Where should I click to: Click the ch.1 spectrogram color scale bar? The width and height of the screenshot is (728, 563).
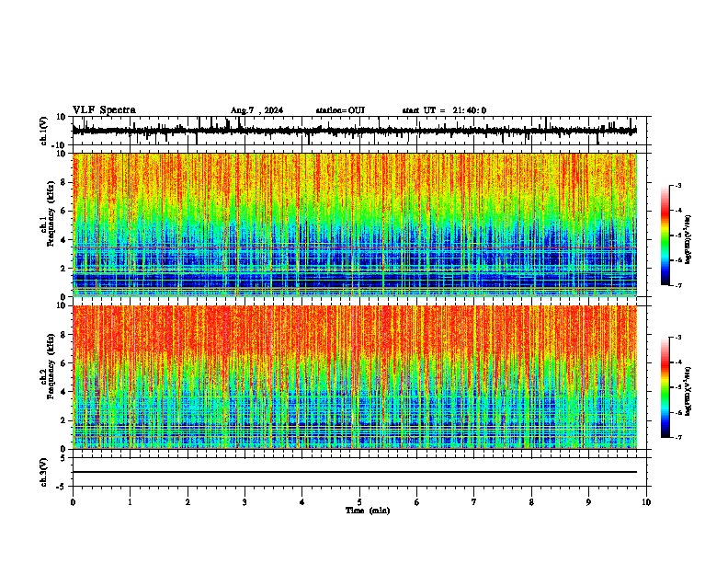pos(665,236)
